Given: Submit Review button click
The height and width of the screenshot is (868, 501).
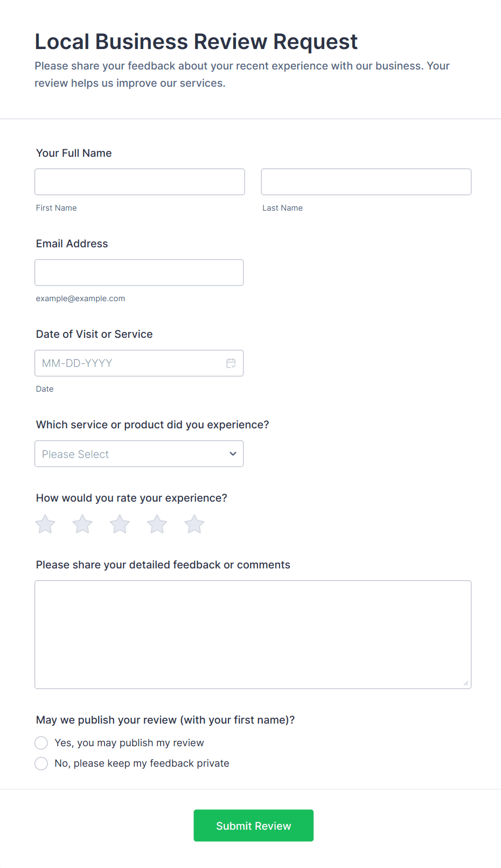Looking at the screenshot, I should [254, 825].
